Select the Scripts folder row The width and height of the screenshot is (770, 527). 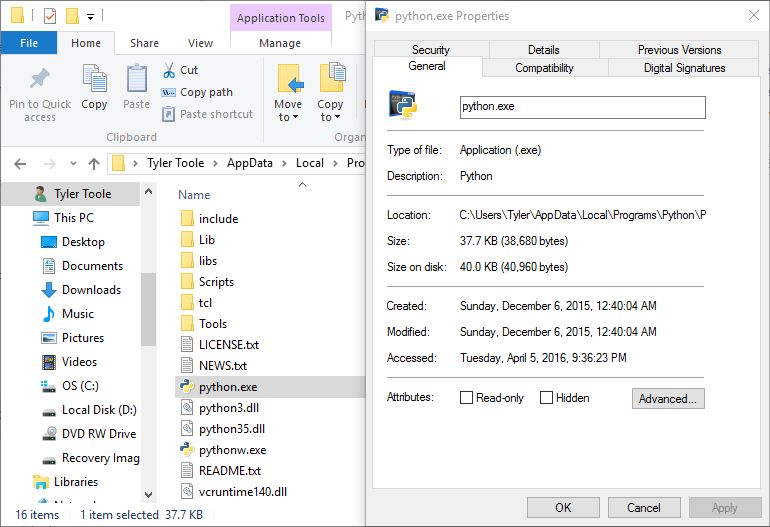(x=270, y=281)
